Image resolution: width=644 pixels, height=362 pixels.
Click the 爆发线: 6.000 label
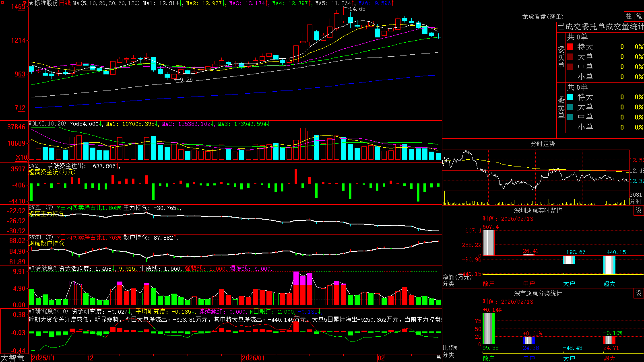pos(250,269)
